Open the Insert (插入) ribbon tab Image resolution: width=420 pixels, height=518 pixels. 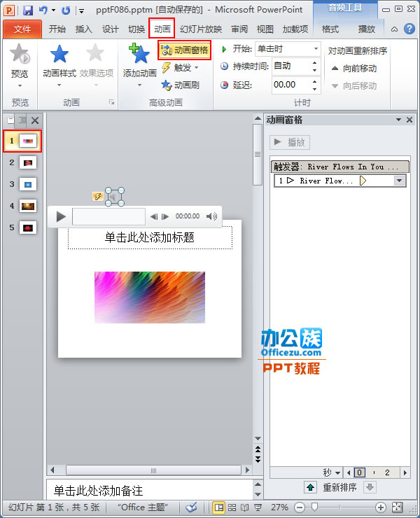point(84,29)
